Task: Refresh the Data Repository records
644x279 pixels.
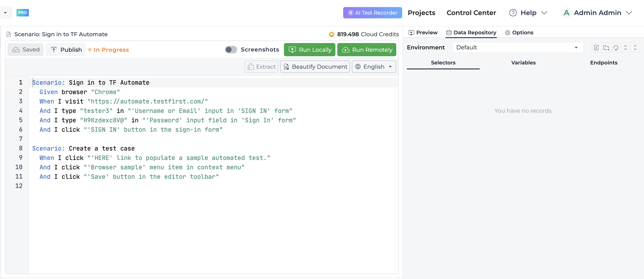Action: 616,48
